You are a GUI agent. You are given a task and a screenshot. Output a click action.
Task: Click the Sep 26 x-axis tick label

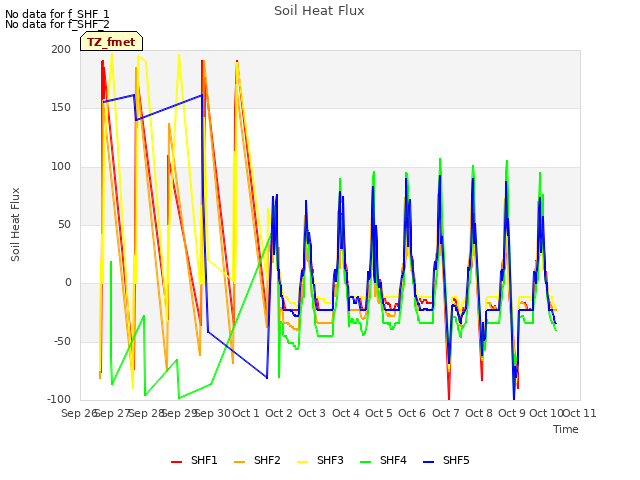(x=79, y=413)
